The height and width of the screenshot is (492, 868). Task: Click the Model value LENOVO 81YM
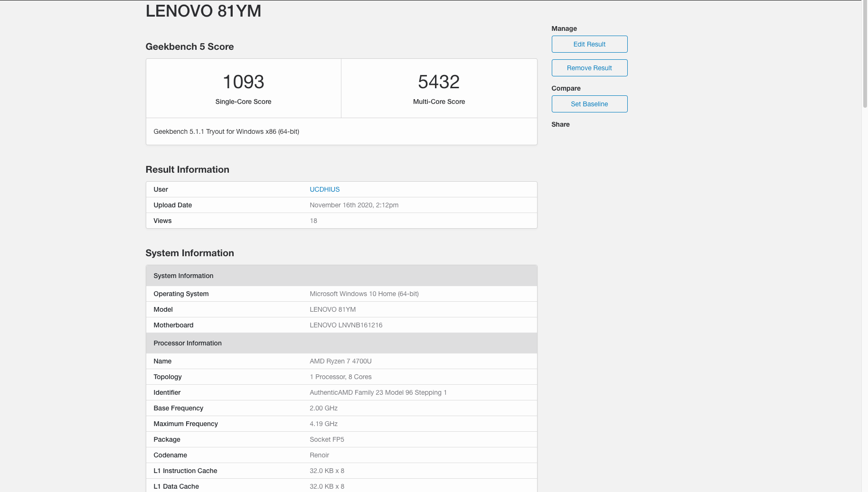(333, 309)
